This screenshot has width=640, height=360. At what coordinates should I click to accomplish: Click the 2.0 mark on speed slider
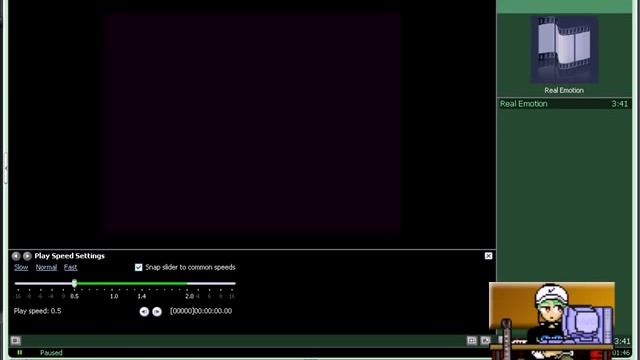[189, 296]
